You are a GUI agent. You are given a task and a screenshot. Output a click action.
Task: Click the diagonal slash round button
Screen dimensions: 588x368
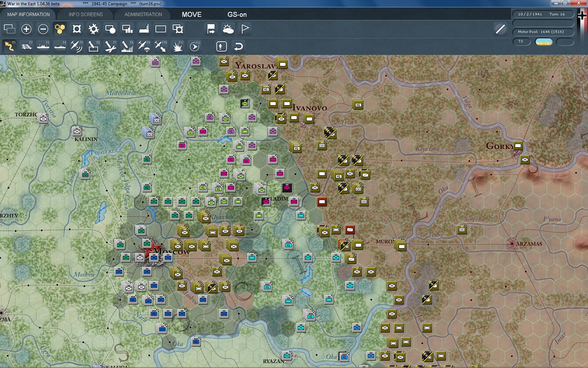(500, 29)
